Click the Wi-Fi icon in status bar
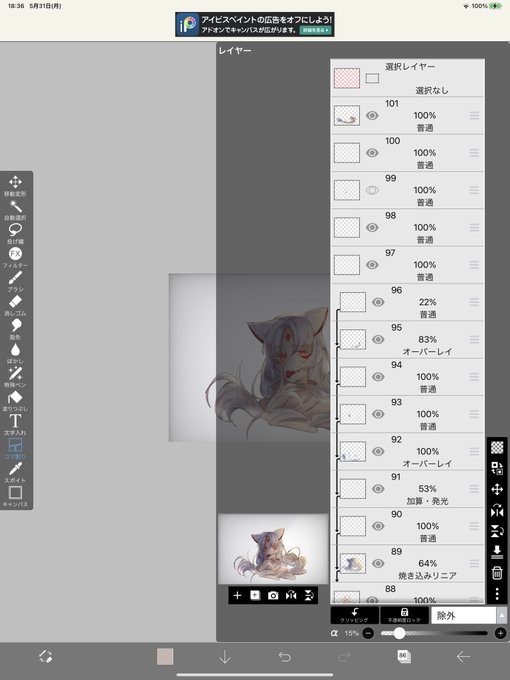Image resolution: width=510 pixels, height=680 pixels. pos(466,6)
